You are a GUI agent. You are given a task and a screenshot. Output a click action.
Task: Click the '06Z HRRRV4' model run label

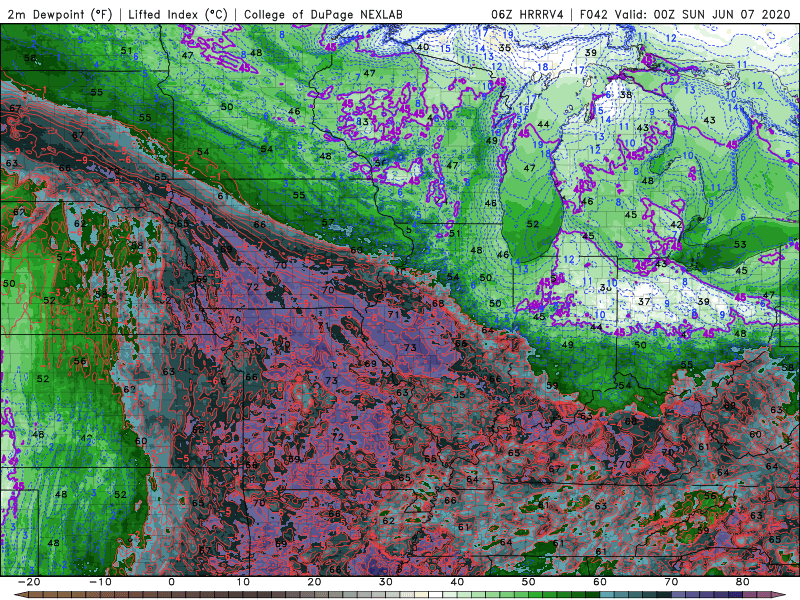point(527,14)
